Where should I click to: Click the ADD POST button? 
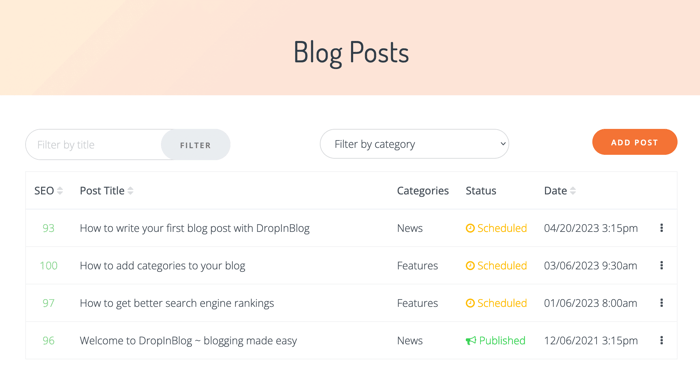[634, 142]
